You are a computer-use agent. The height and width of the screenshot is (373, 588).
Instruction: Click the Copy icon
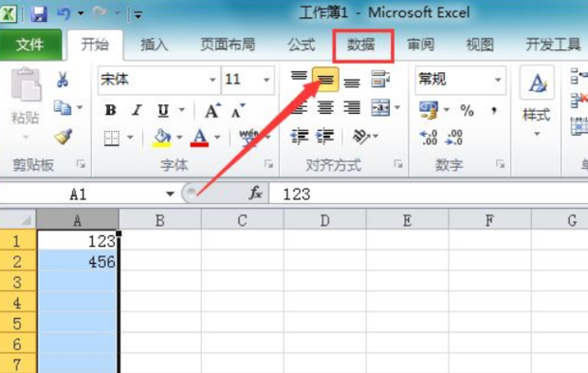click(x=63, y=107)
